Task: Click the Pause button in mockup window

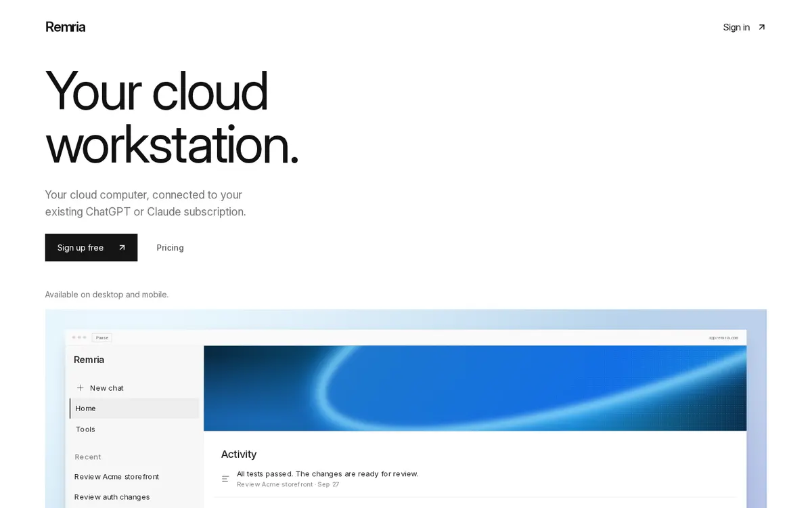Action: click(x=102, y=337)
